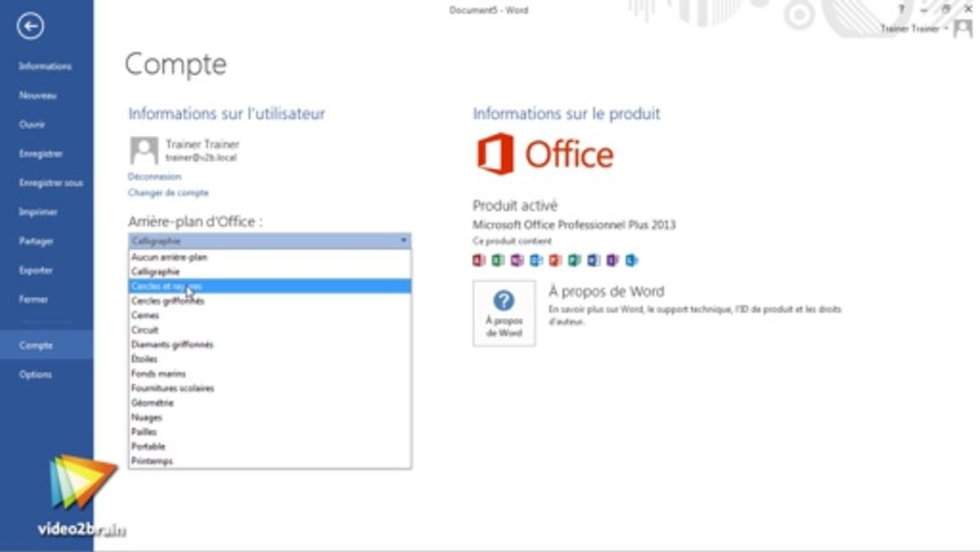The height and width of the screenshot is (552, 980).
Task: Click the account picture in title bar
Action: tap(963, 30)
